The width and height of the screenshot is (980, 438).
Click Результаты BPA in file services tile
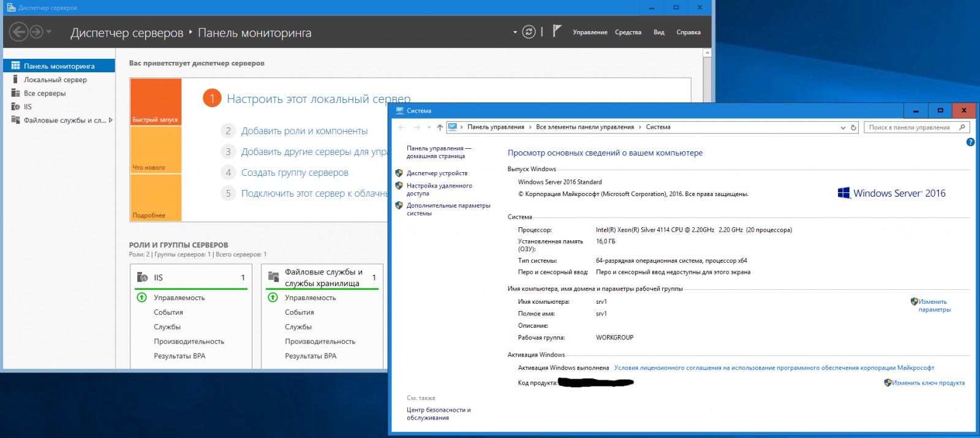[x=311, y=356]
